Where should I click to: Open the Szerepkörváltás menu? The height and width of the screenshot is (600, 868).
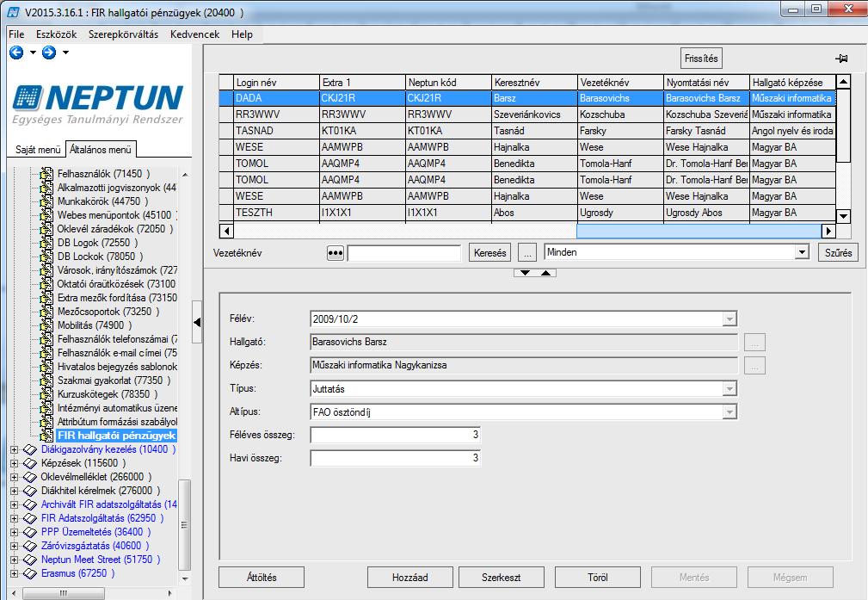123,34
